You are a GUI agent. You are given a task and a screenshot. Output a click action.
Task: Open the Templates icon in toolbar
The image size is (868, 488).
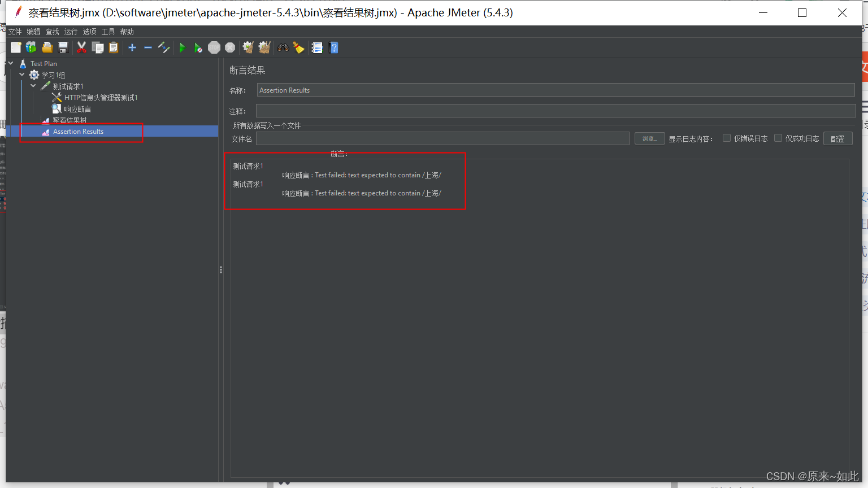pos(31,47)
